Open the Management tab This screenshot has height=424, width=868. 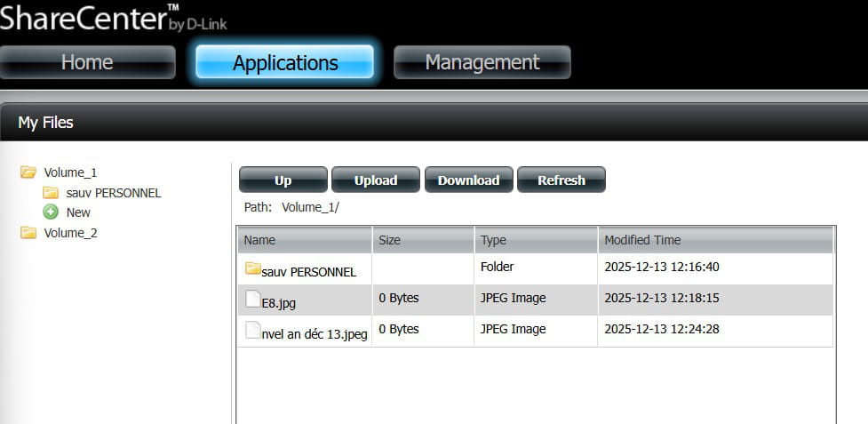pyautogui.click(x=482, y=62)
